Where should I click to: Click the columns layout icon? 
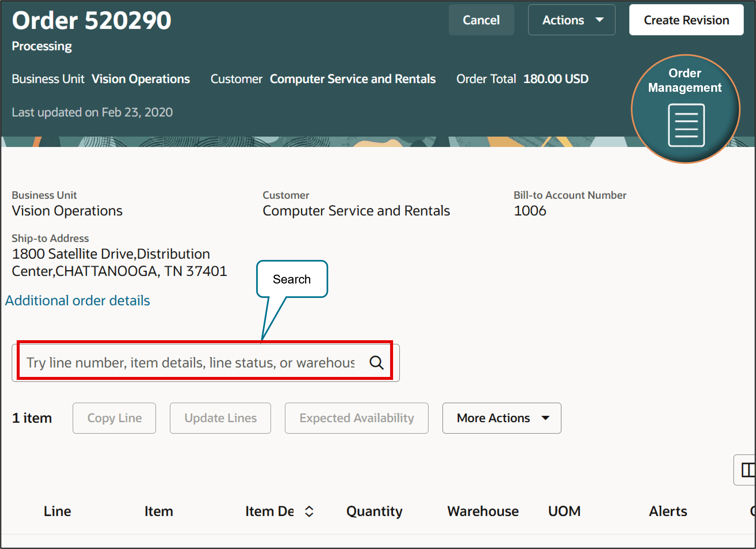point(747,470)
